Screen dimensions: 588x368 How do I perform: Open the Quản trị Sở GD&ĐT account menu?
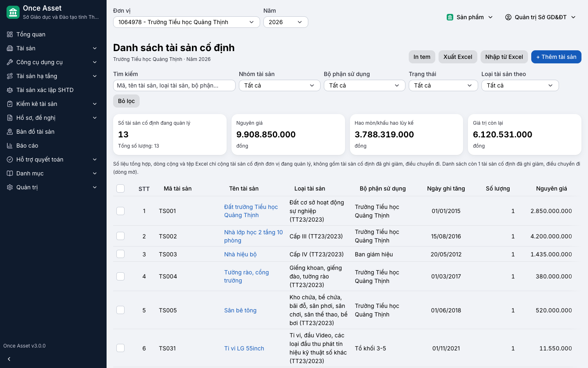coord(541,17)
